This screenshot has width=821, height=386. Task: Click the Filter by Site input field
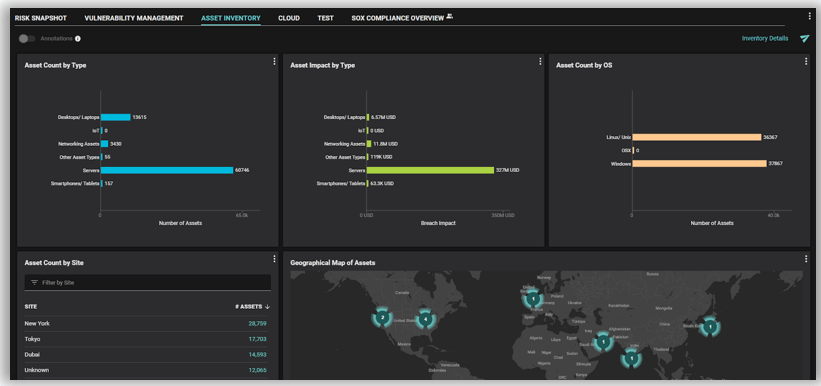[x=148, y=282]
